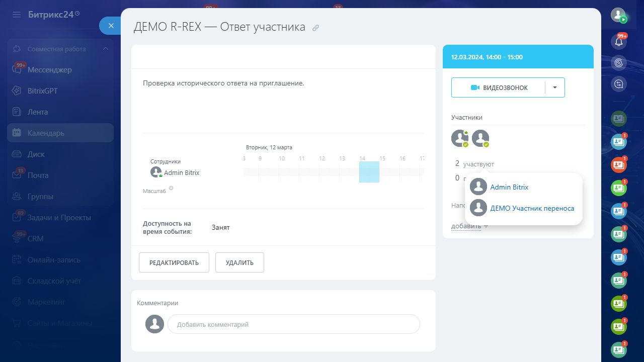Open Admin Bitrix in participants popup
Screen dimensions: 644x362
click(509, 187)
